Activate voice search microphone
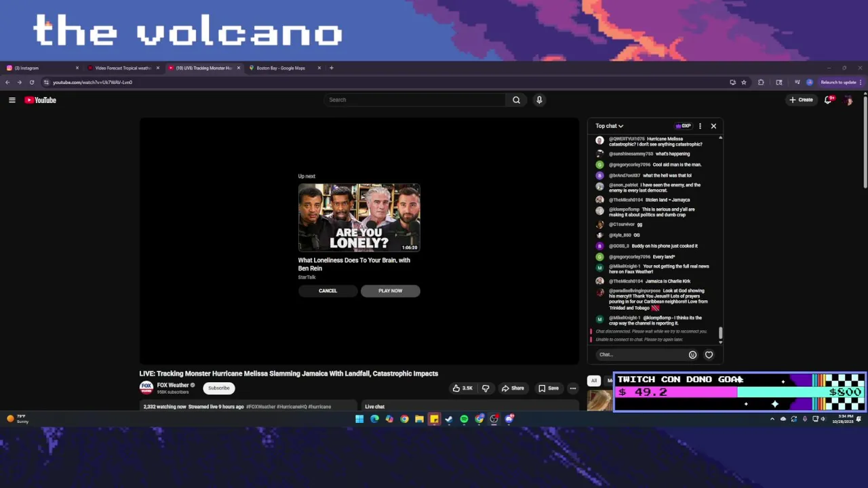The height and width of the screenshot is (488, 868). [x=539, y=100]
